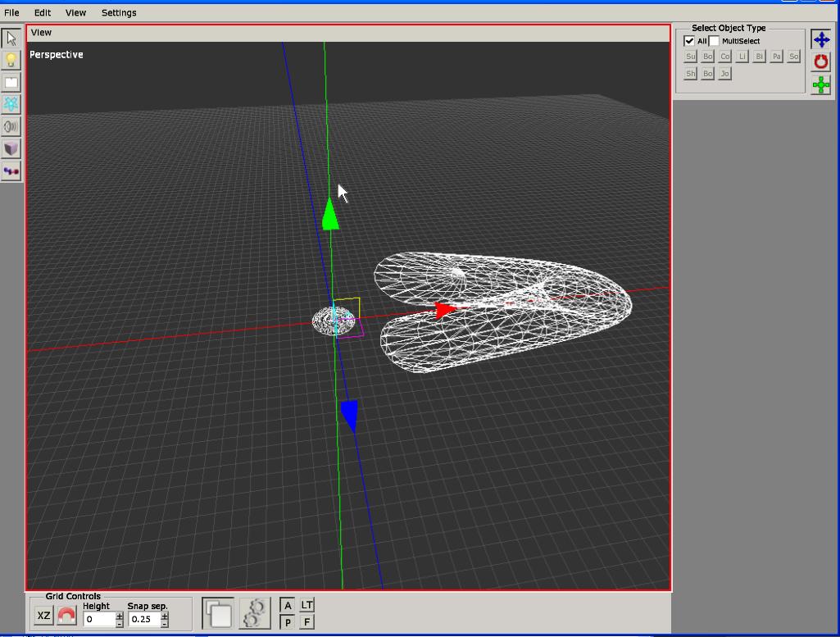Toggle the magnet snap button
This screenshot has width=840, height=637.
66,616
